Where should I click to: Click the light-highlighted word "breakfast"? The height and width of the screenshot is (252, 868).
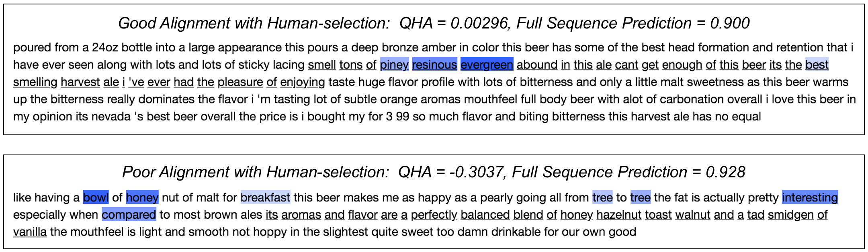tap(265, 197)
